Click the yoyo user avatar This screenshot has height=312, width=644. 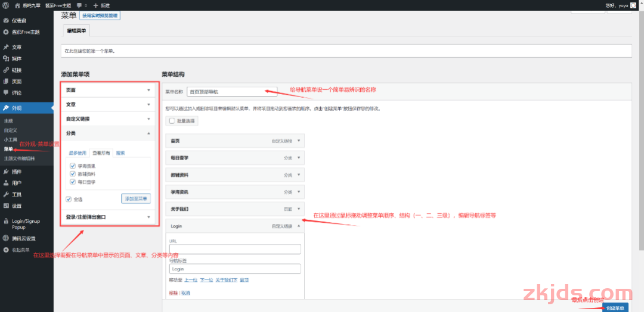633,5
